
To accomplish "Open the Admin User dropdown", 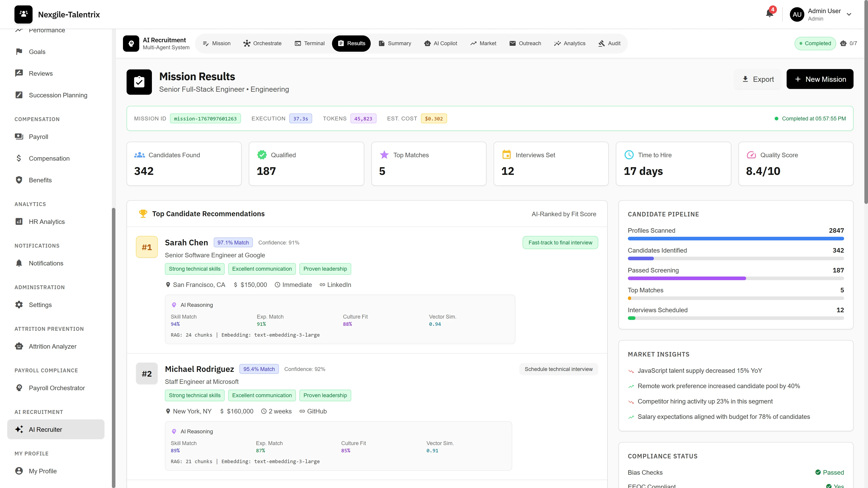I will pyautogui.click(x=823, y=14).
